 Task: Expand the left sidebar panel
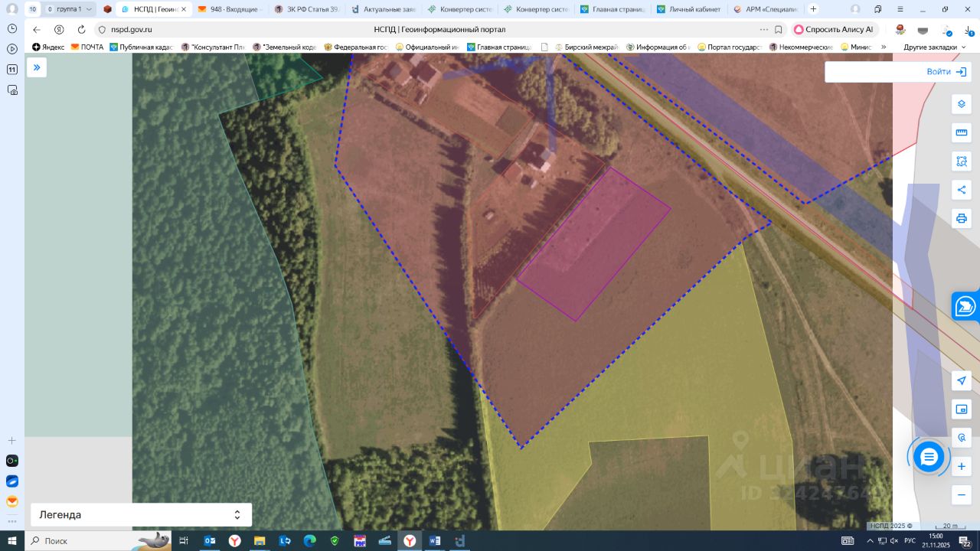(37, 67)
